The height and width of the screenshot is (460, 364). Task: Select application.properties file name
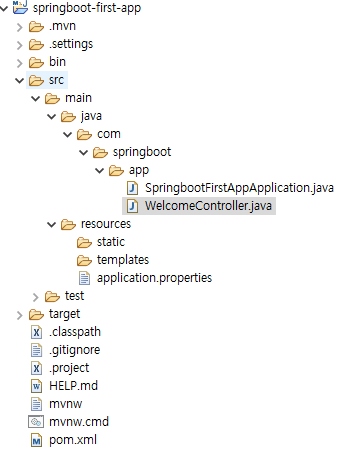click(x=154, y=278)
